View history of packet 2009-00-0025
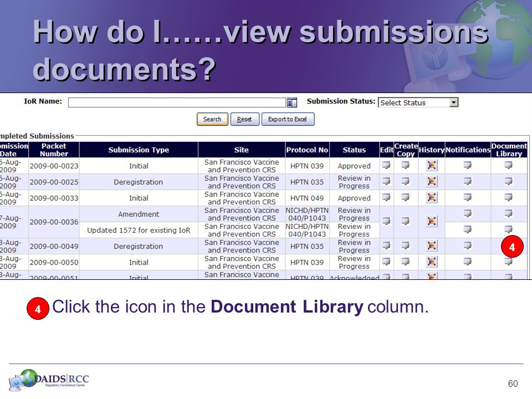Viewport: 532px width, 399px height. (432, 181)
